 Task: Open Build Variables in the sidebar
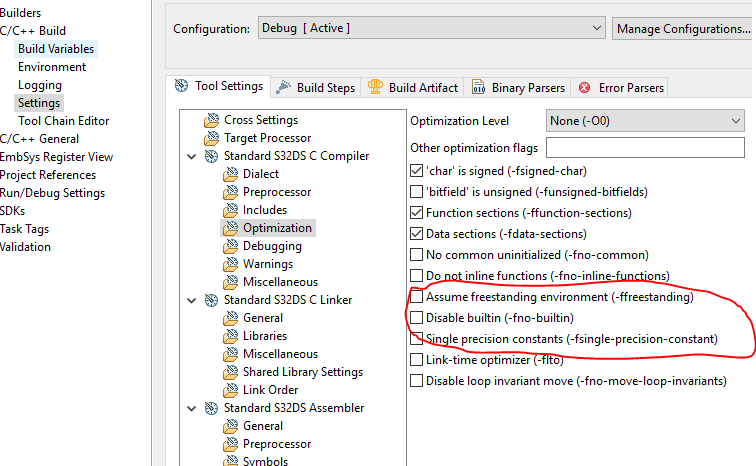pyautogui.click(x=56, y=49)
